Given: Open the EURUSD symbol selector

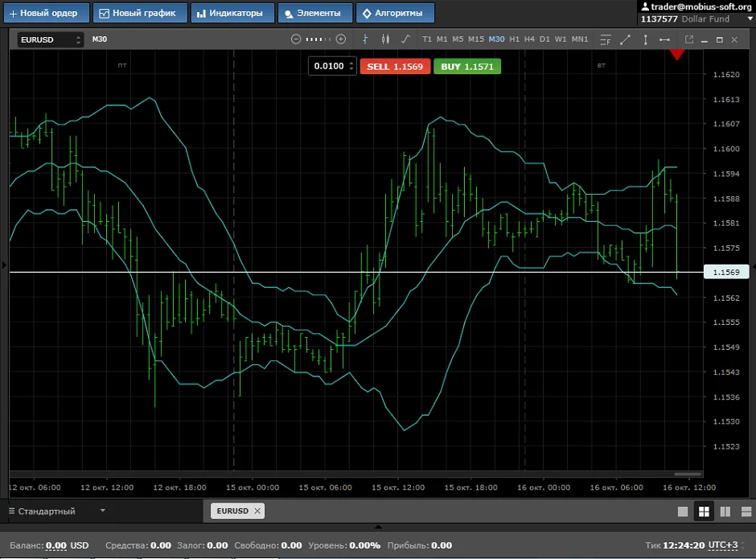Looking at the screenshot, I should coord(50,39).
